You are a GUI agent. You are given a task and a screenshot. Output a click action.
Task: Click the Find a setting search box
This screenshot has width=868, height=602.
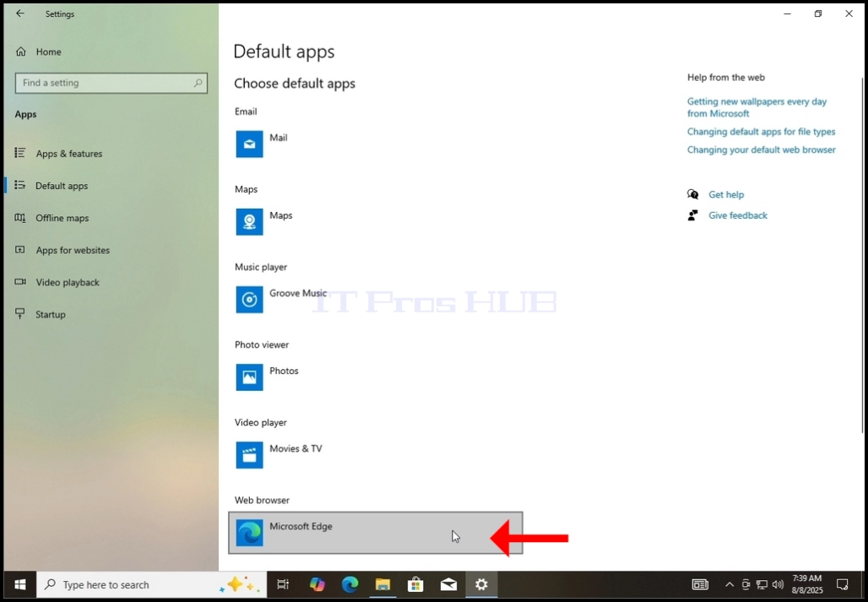click(111, 83)
